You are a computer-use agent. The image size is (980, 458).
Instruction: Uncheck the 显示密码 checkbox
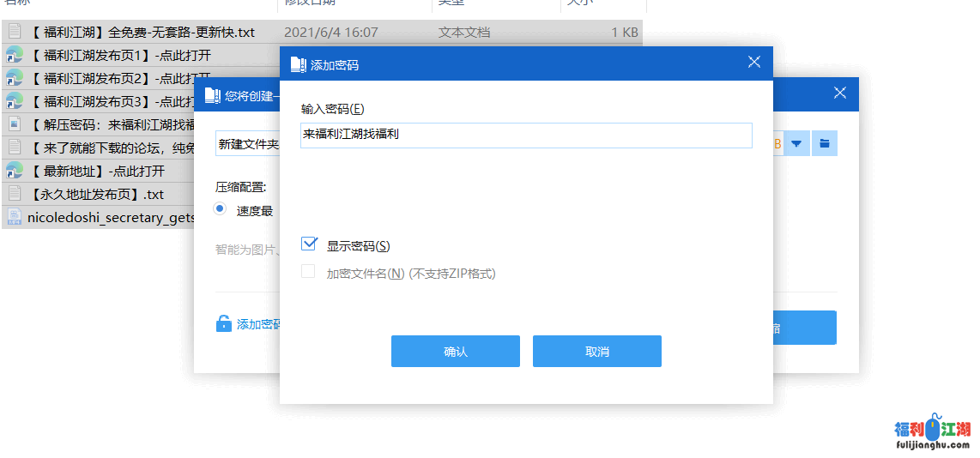(x=310, y=245)
